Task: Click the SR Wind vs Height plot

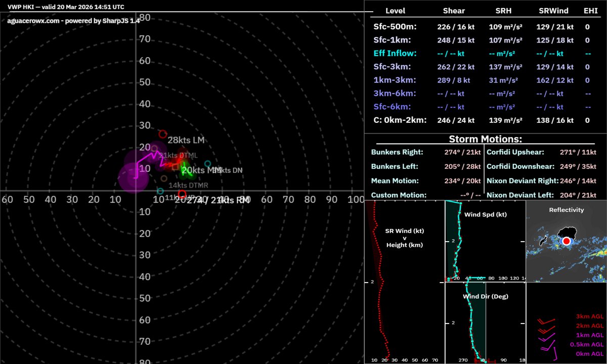Action: [x=404, y=282]
